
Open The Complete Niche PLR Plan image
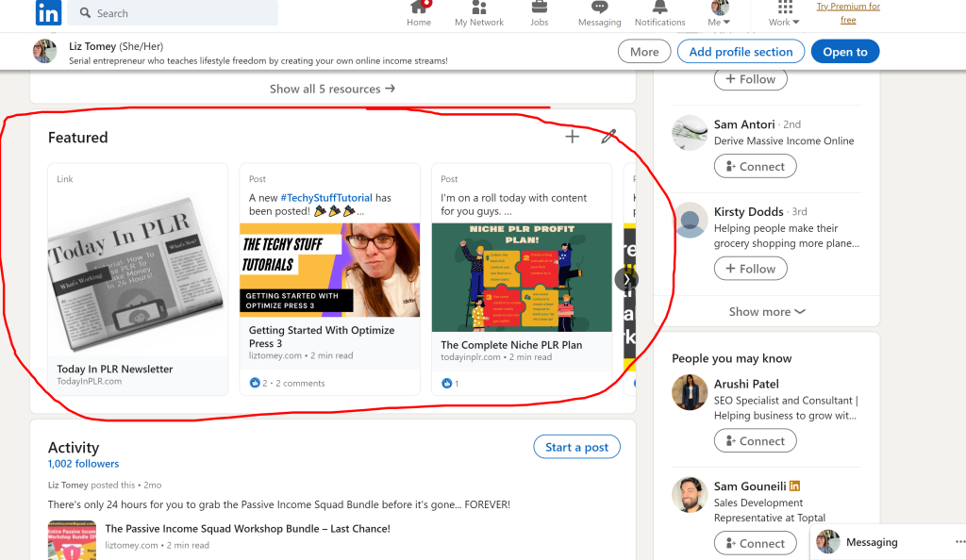(522, 277)
